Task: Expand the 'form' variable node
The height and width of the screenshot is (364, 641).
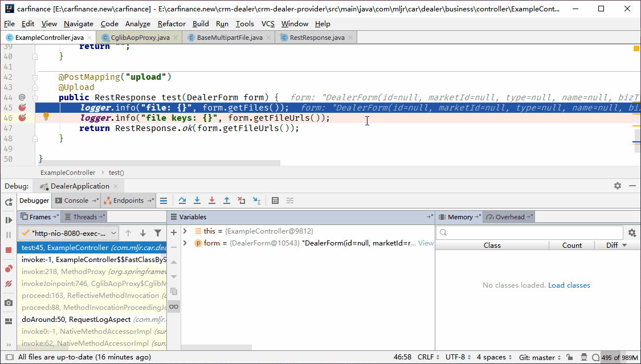Action: (185, 243)
